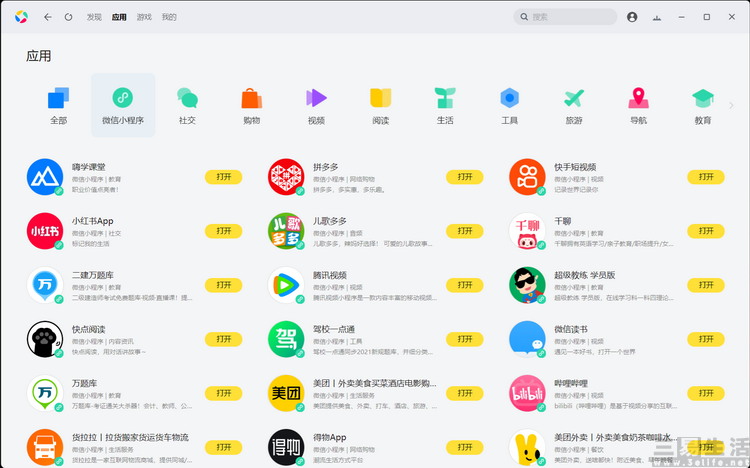The image size is (750, 468).
Task: Open 哔哩哔哩 with its 打开 button
Action: pos(706,393)
